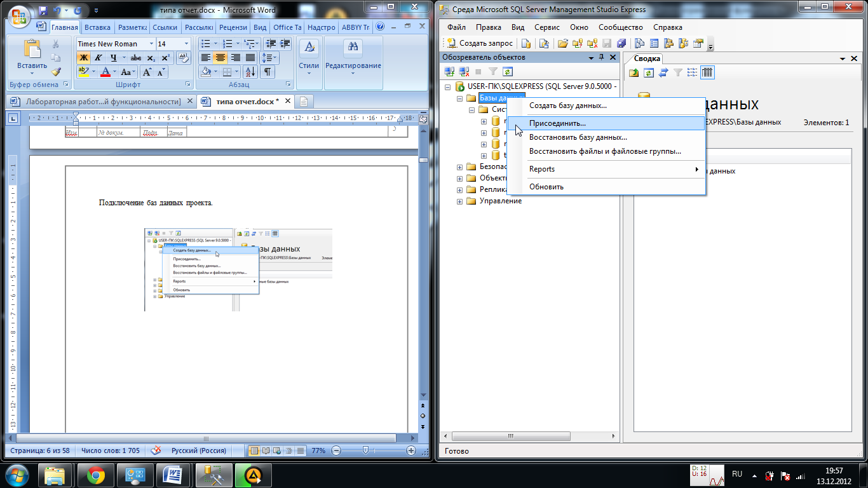
Task: Open the Times New Roman font dropdown
Action: 151,44
